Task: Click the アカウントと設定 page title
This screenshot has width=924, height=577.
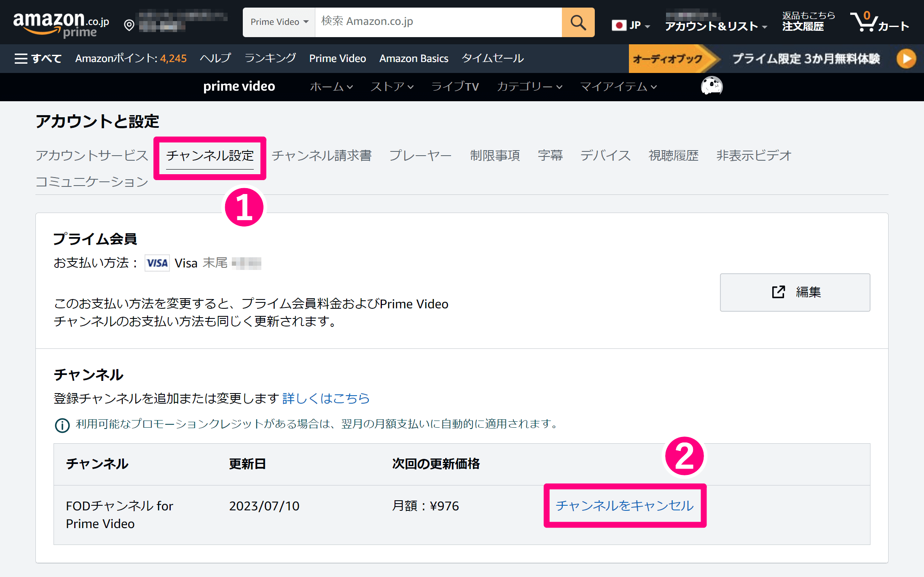Action: 97,121
